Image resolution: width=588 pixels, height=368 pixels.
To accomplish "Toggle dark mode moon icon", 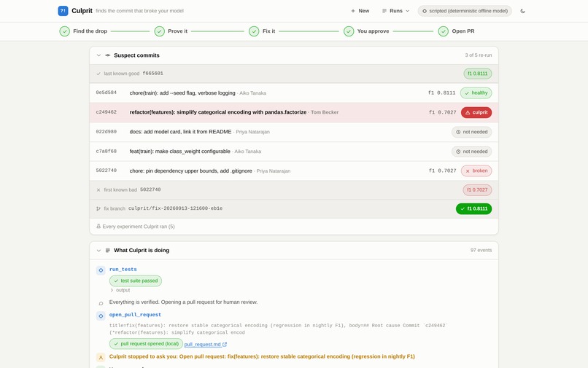I will 523,11.
